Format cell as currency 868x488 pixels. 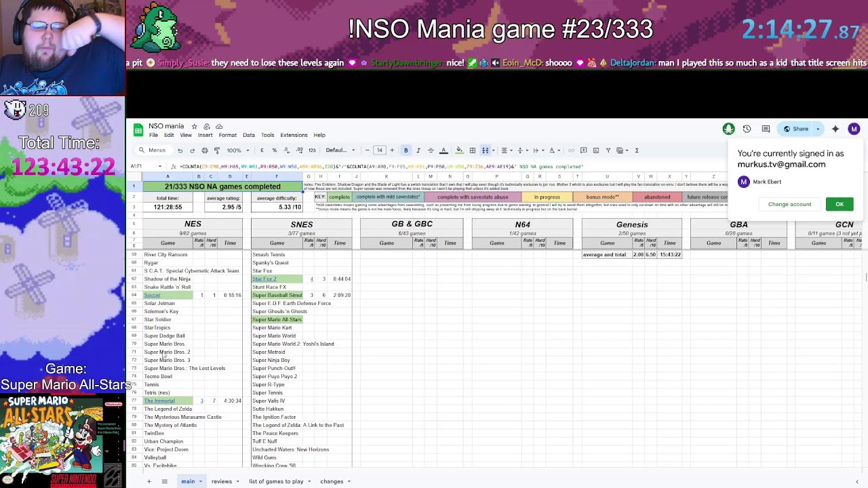[262, 150]
